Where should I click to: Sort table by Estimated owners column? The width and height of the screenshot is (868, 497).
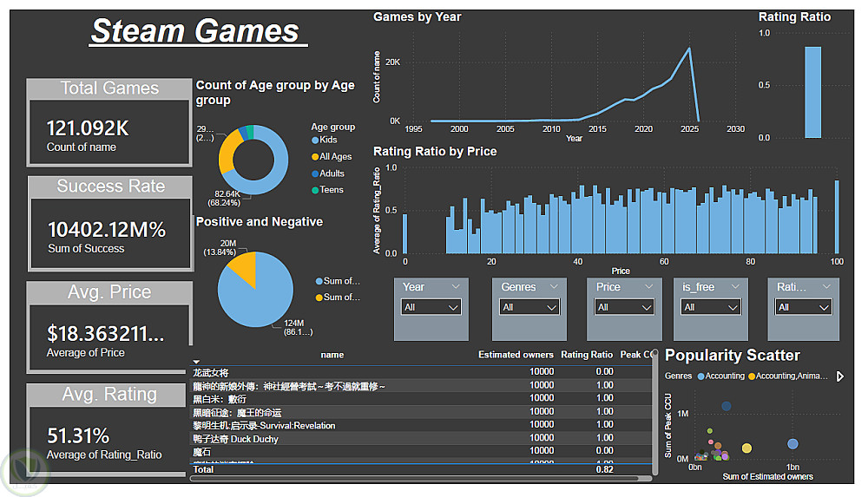coord(516,355)
